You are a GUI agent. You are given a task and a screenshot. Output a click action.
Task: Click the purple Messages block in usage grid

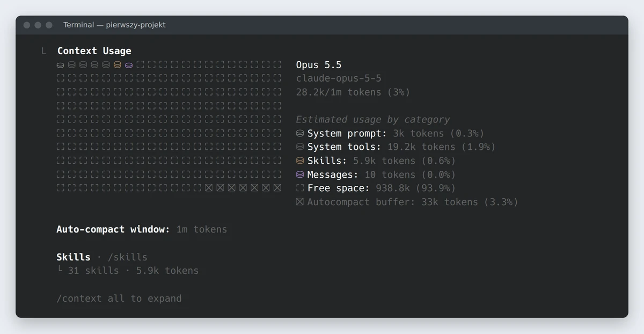tap(129, 64)
